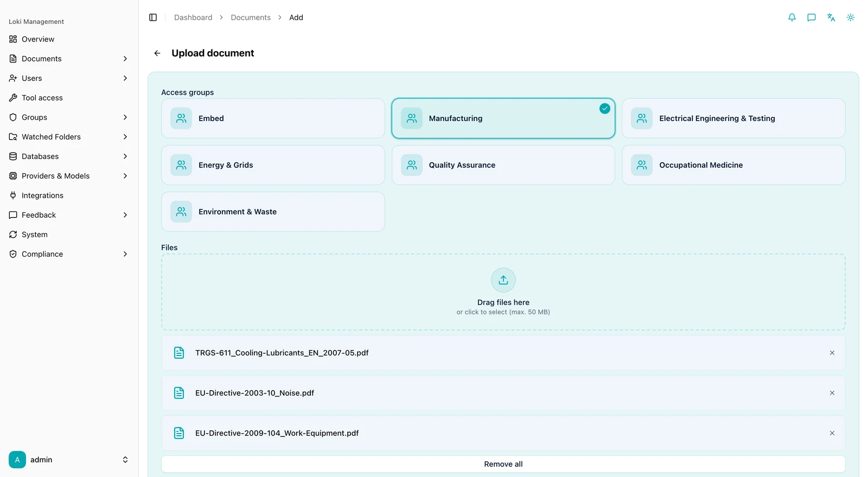Navigate to Documents breadcrumb

click(251, 17)
